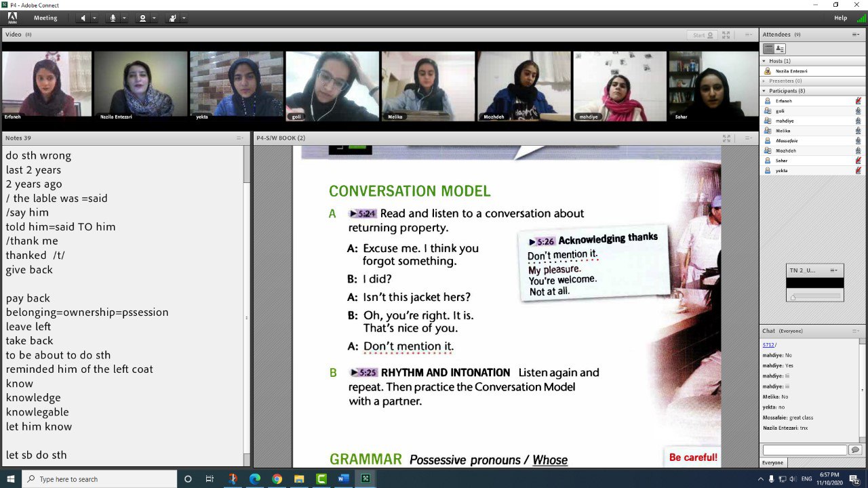This screenshot has height=488, width=868.
Task: Click the raise hand status icon
Action: coord(172,18)
